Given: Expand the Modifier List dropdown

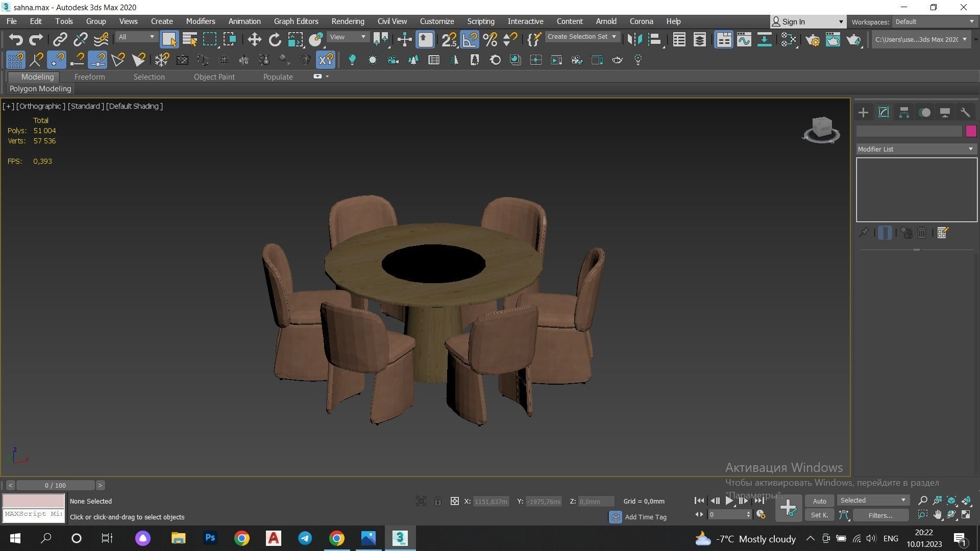Looking at the screenshot, I should [x=916, y=149].
